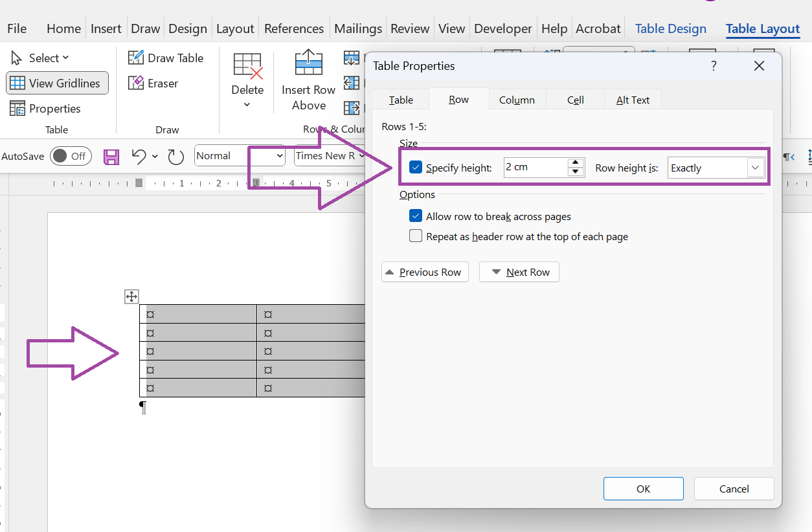This screenshot has width=812, height=532.
Task: Select the Draw Table tool
Action: (x=166, y=58)
